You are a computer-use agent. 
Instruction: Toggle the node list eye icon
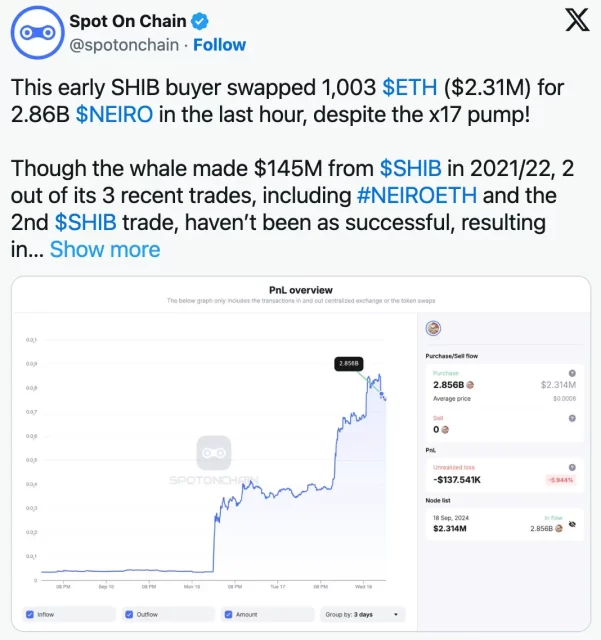(573, 523)
